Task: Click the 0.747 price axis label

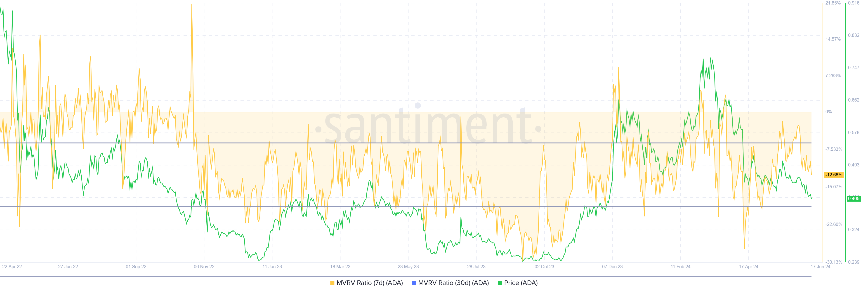Action: tap(854, 68)
